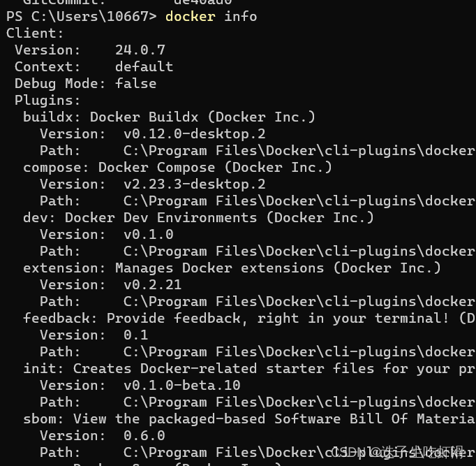Viewport: 476px width, 466px height.
Task: Click the 'docker' command word in the prompt
Action: tap(191, 16)
